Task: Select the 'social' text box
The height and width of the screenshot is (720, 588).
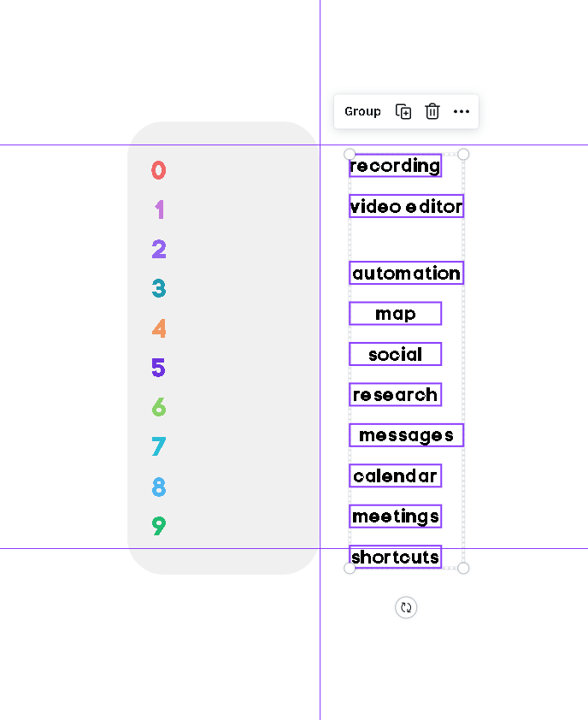Action: coord(395,354)
